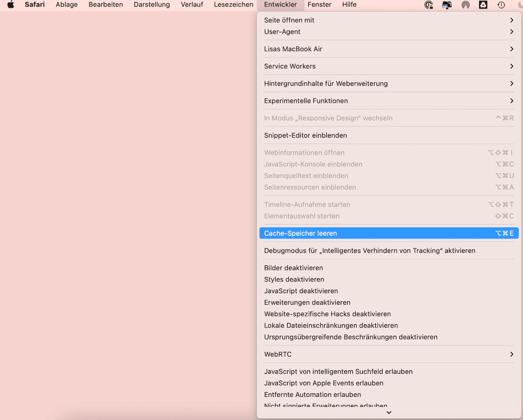Toggle 'Styles deaktivieren'
The image size is (523, 420).
point(389,279)
